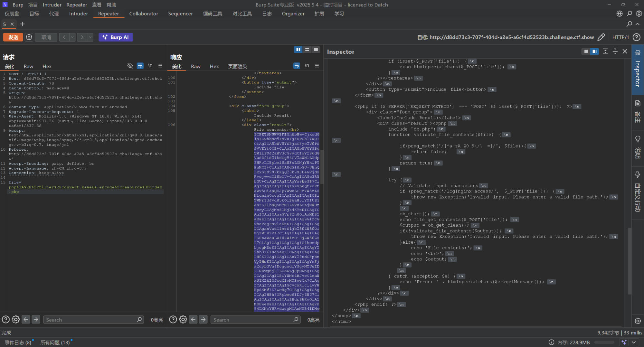Click the lightbulb explanation sidebar icon
Image resolution: width=644 pixels, height=347 pixels.
click(x=638, y=139)
